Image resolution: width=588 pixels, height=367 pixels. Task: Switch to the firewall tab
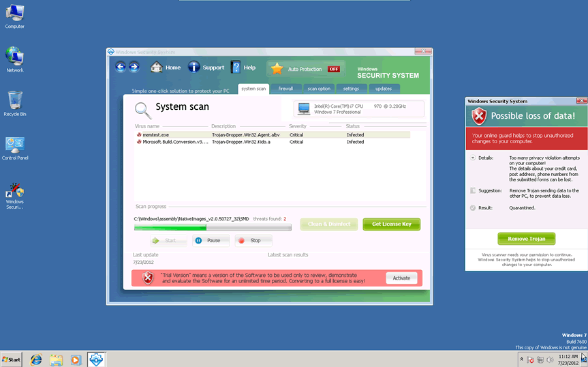(x=285, y=89)
